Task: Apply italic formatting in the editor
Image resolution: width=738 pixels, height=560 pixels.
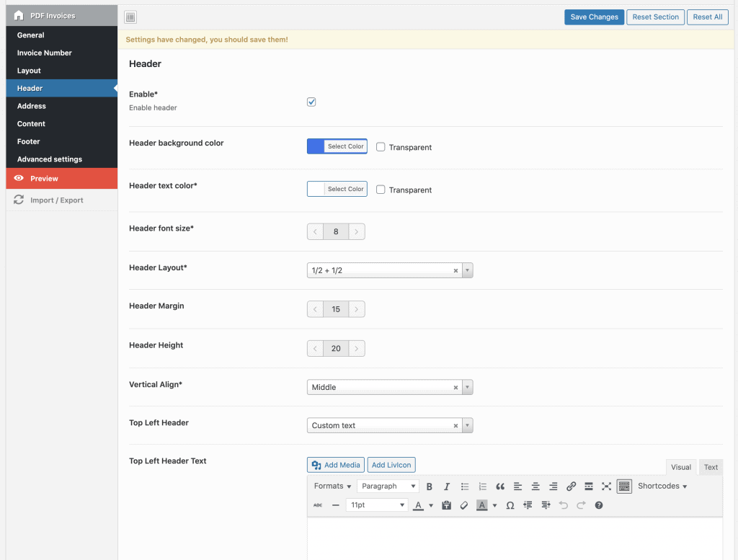Action: click(447, 486)
